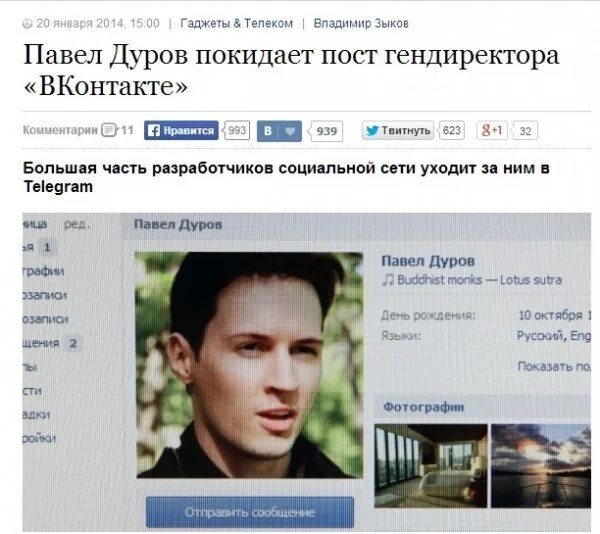Open author link "Владимир Зыков"
Viewport: 600px width, 534px height.
(x=361, y=23)
